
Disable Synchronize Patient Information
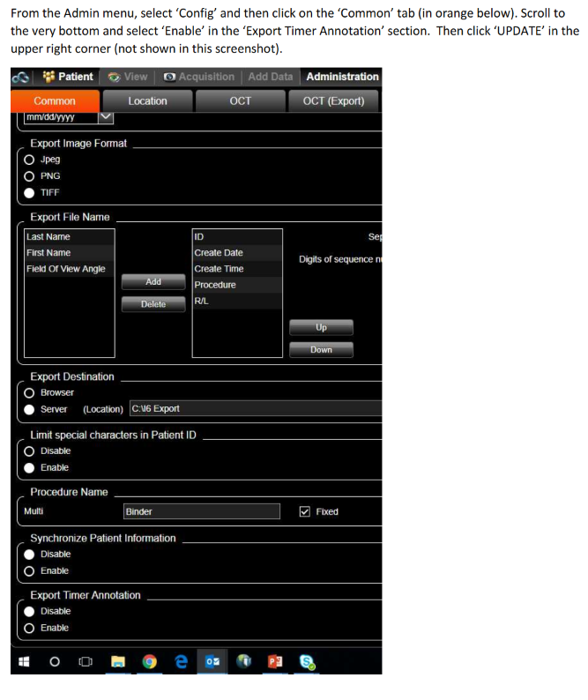point(29,555)
